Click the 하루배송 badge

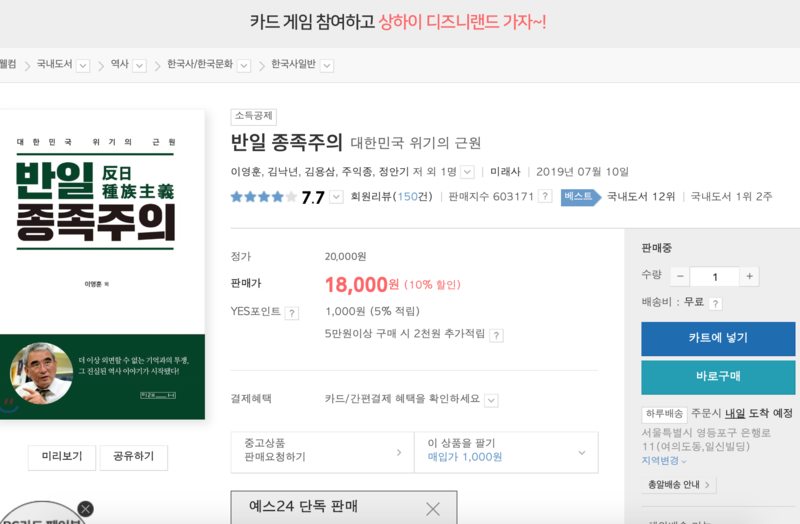pyautogui.click(x=664, y=414)
